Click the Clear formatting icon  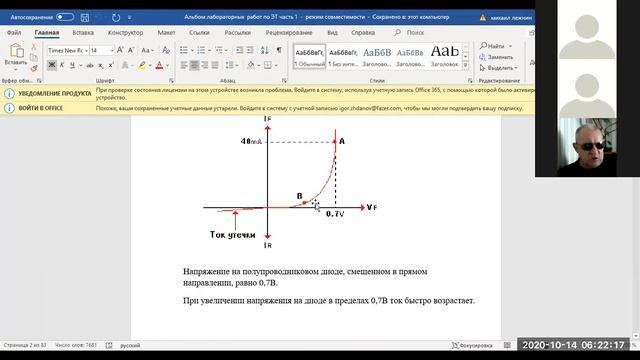[x=166, y=50]
